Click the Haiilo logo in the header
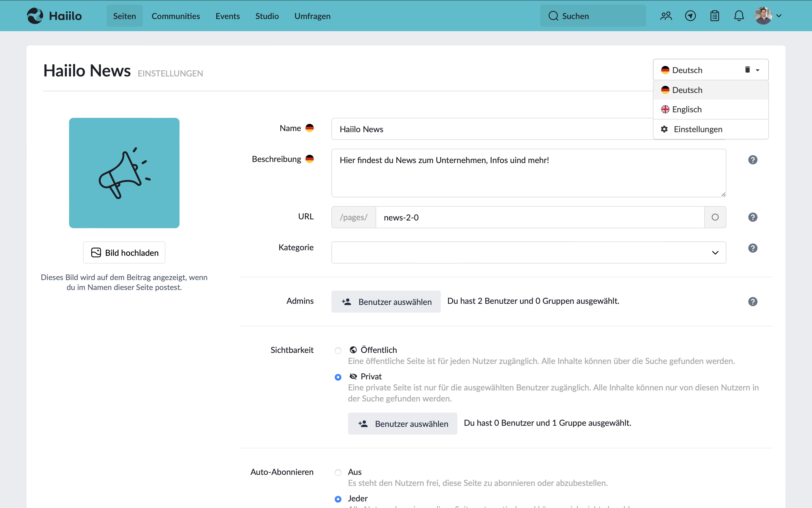Viewport: 812px width, 508px height. (54, 16)
